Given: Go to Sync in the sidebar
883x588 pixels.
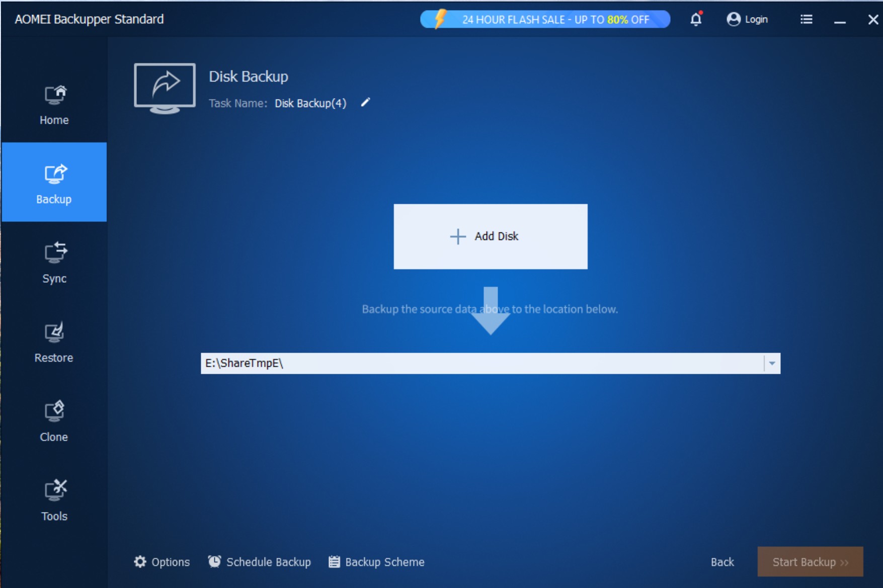Looking at the screenshot, I should [x=54, y=263].
